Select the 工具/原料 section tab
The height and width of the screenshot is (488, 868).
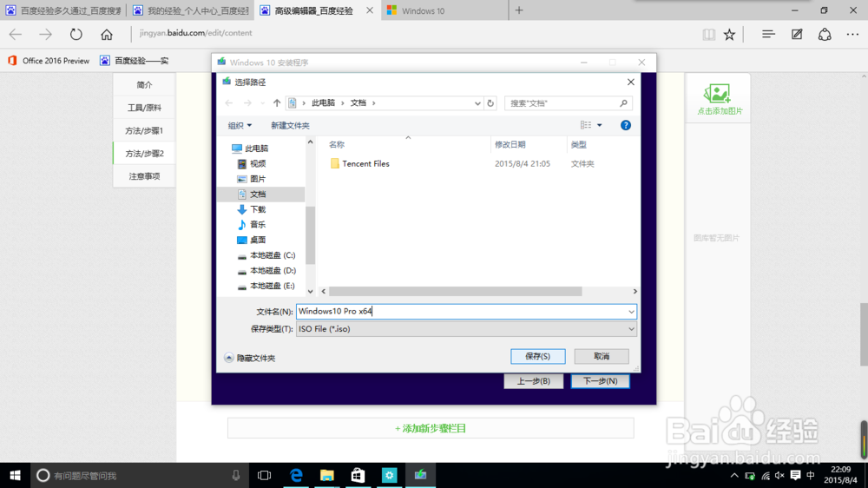[144, 108]
